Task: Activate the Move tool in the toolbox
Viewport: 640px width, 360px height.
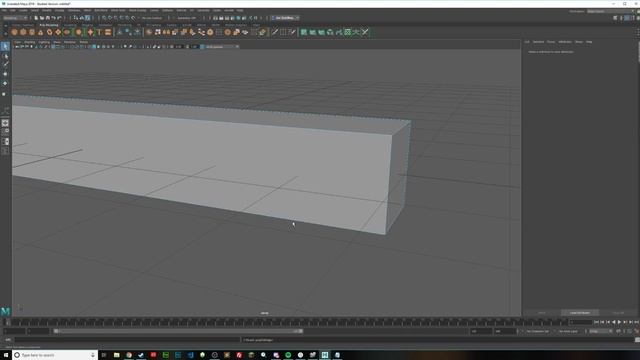Action: point(5,74)
